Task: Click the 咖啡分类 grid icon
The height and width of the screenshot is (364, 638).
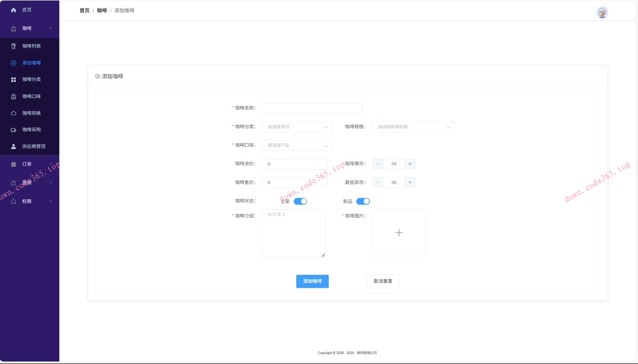Action: tap(14, 79)
